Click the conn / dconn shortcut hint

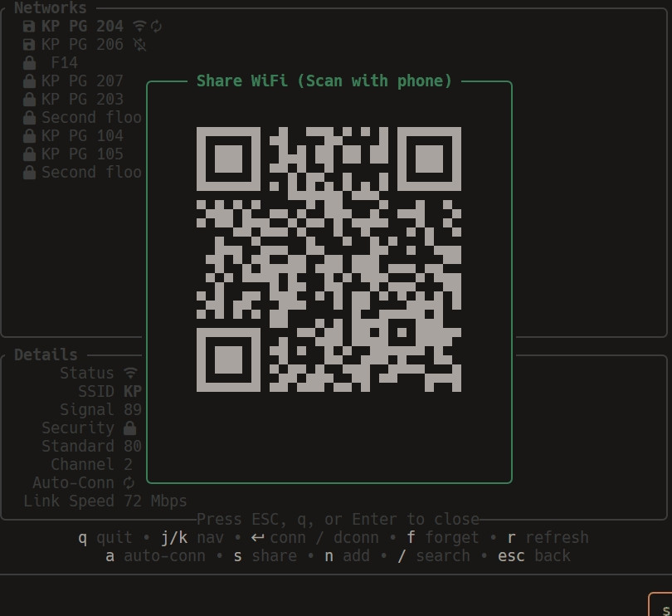(315, 537)
